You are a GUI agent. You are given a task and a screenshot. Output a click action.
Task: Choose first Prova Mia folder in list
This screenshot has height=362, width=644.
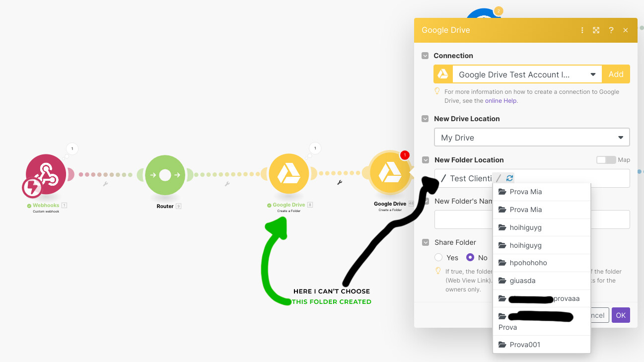(542, 192)
